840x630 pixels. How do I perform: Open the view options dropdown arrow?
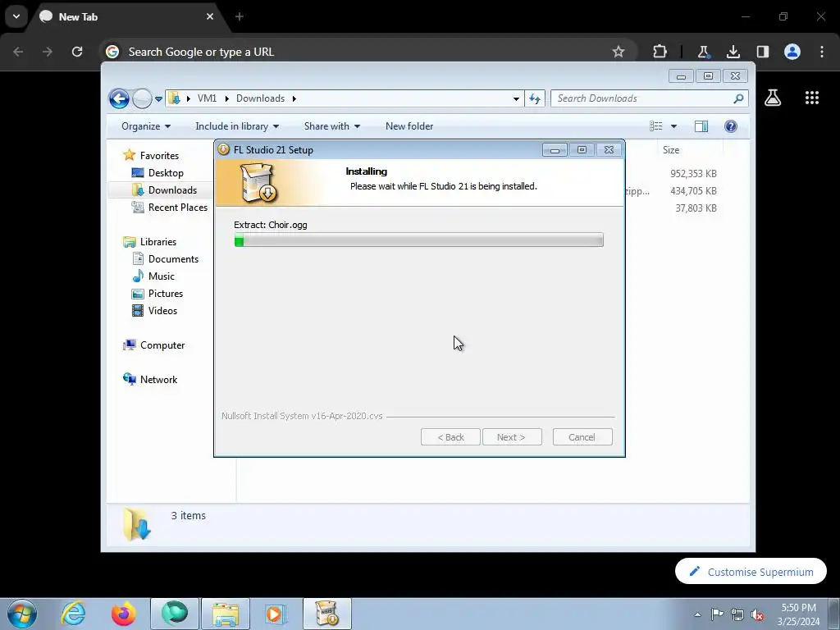674,126
